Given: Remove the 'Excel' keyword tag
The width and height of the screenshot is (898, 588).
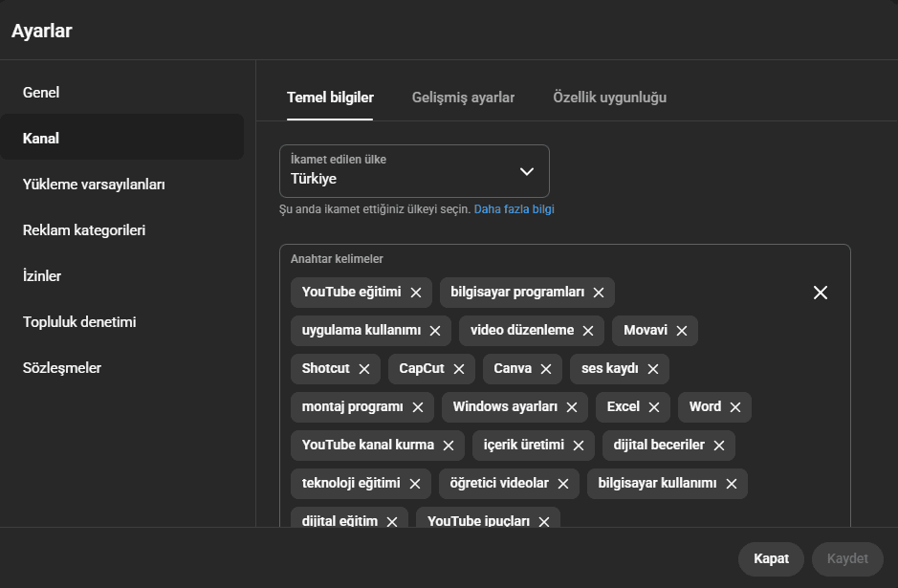Looking at the screenshot, I should tap(654, 407).
